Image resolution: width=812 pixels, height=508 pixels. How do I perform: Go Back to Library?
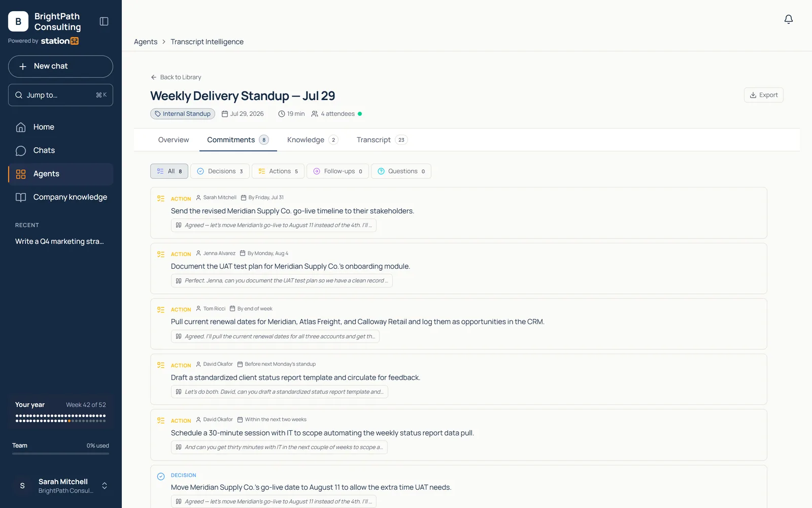pyautogui.click(x=176, y=77)
